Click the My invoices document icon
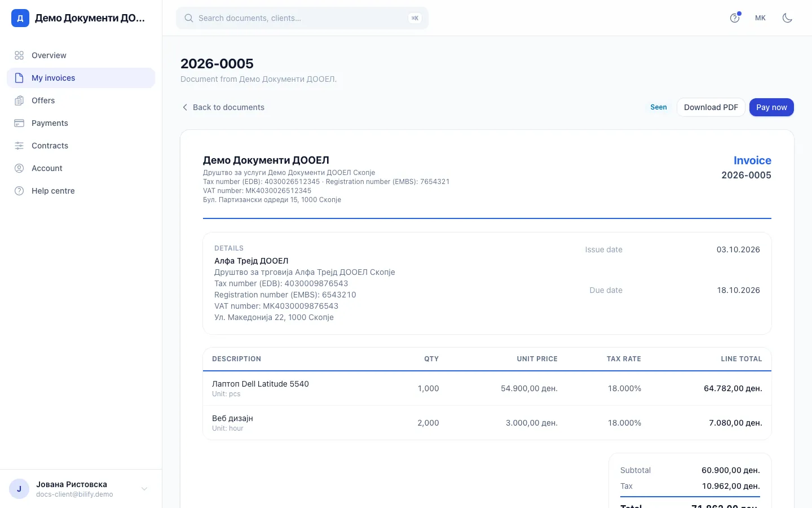Image resolution: width=812 pixels, height=508 pixels. tap(19, 78)
